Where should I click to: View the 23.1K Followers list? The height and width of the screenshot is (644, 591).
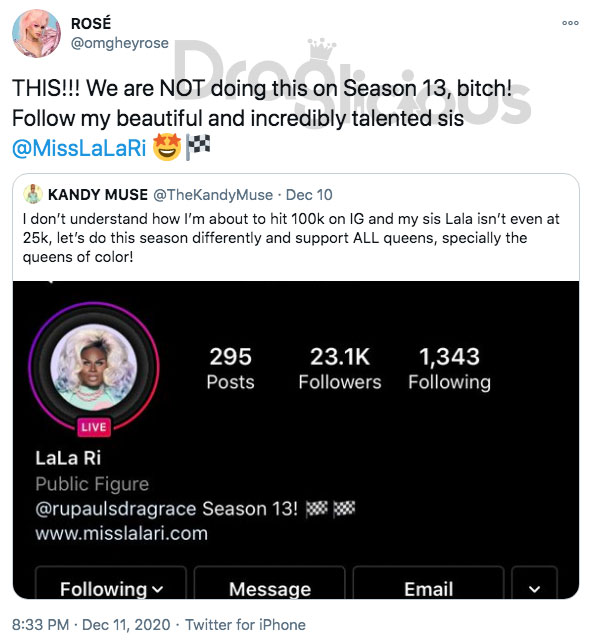[340, 368]
